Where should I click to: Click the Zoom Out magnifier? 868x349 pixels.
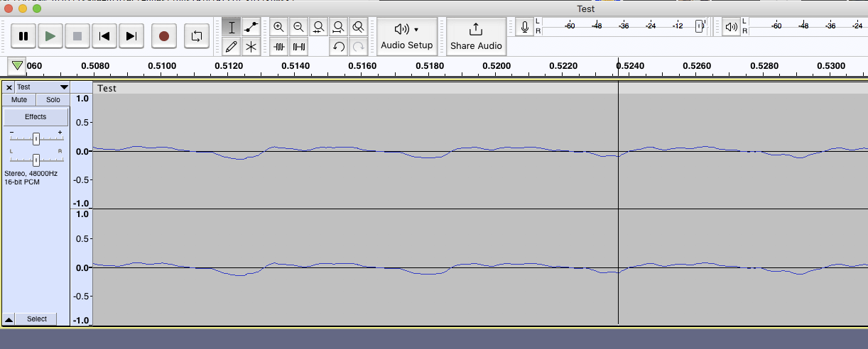coord(299,28)
